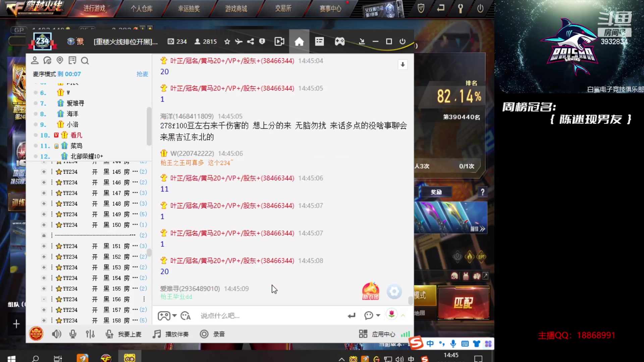This screenshot has width=644, height=362.
Task: Open the chat bubble options dropdown
Action: point(378,315)
